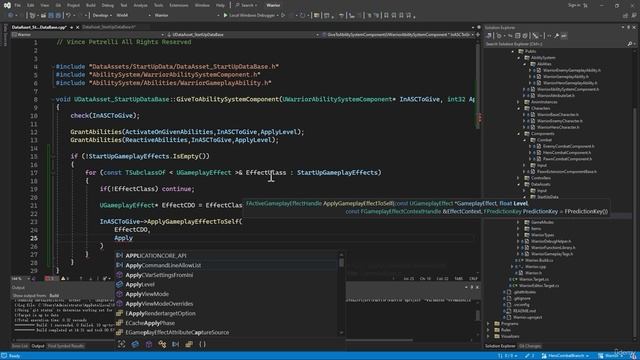The image size is (640, 360).
Task: Collapse the Characters folder
Action: point(519,109)
